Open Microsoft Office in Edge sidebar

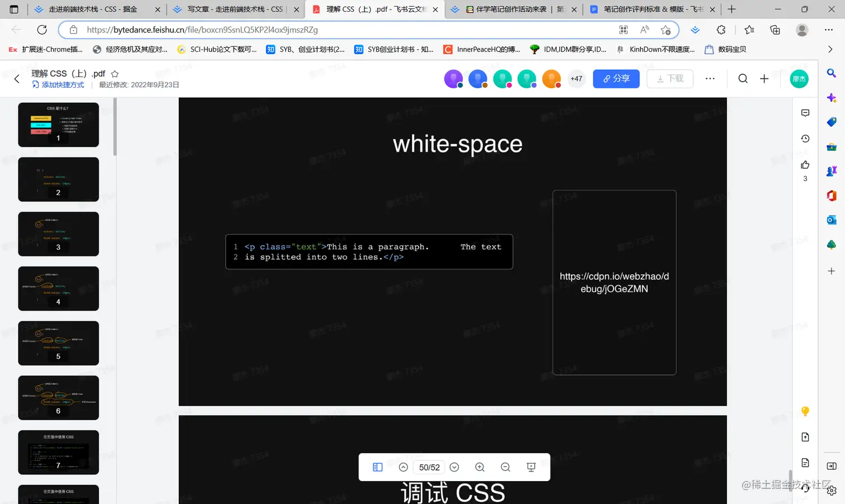[x=832, y=196]
